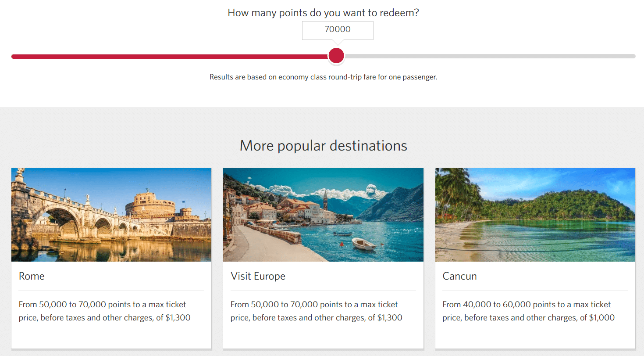644x356 pixels.
Task: Click the Visit Europe points description text
Action: click(317, 311)
